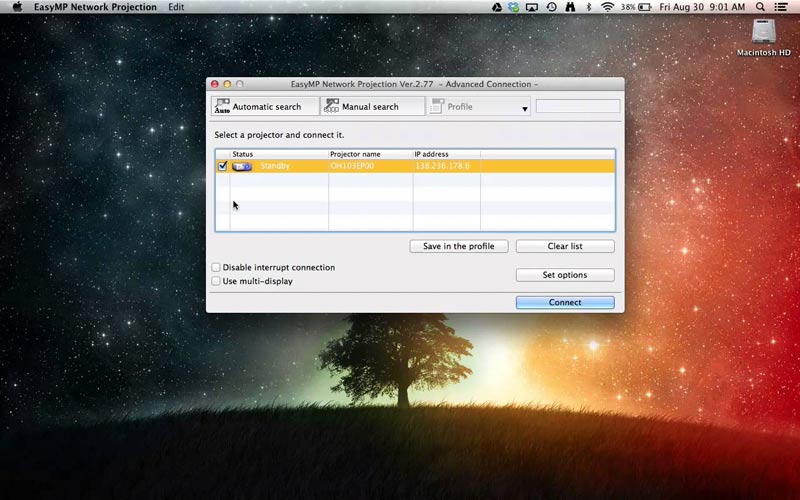Uncheck the OH103EP00 projector checkbox
Screen dimensions: 800x500
pyautogui.click(x=222, y=166)
